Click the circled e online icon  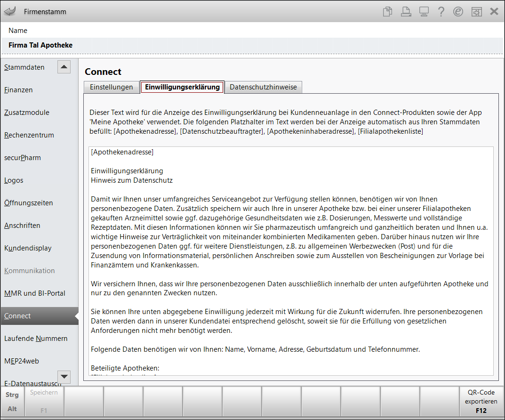click(x=458, y=12)
